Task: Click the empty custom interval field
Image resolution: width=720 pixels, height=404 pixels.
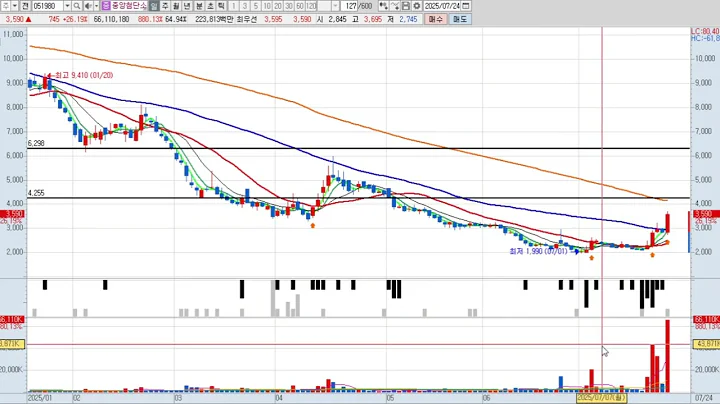Action: (325, 6)
